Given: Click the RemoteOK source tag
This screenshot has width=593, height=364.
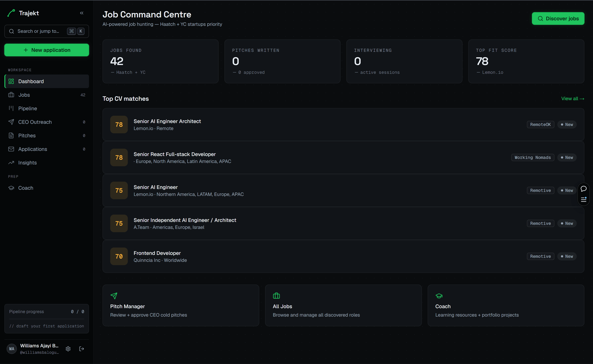Looking at the screenshot, I should (540, 125).
